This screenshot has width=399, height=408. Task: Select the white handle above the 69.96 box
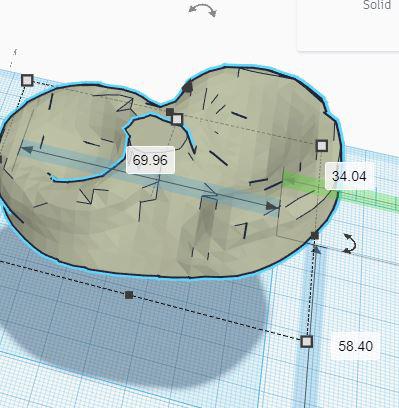(x=177, y=119)
